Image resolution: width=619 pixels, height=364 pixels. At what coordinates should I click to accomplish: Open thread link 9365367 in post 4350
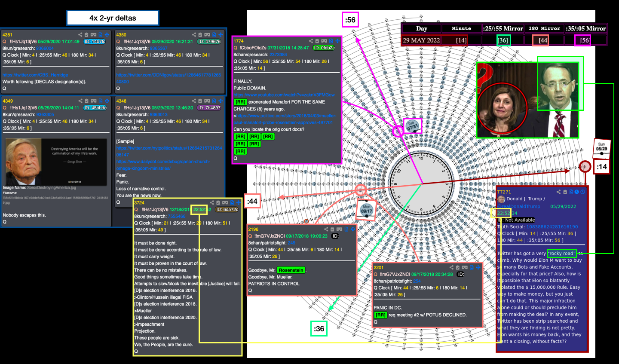tap(159, 48)
